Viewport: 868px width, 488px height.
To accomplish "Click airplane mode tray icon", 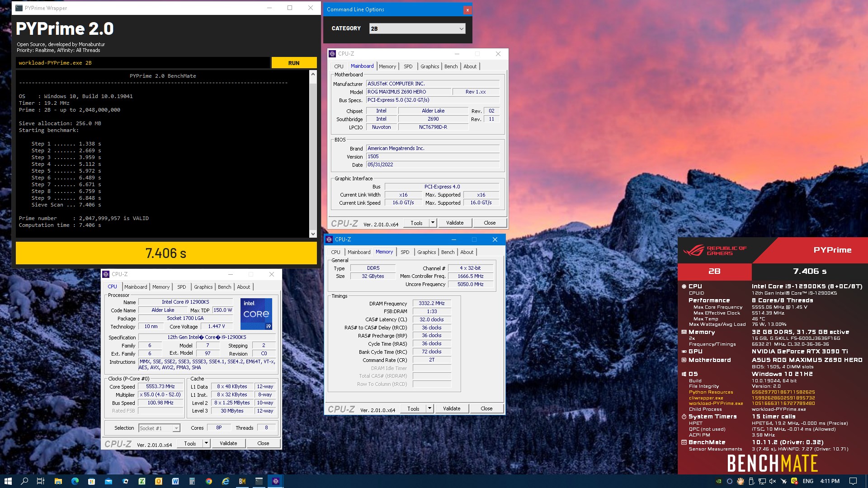I will coord(784,481).
